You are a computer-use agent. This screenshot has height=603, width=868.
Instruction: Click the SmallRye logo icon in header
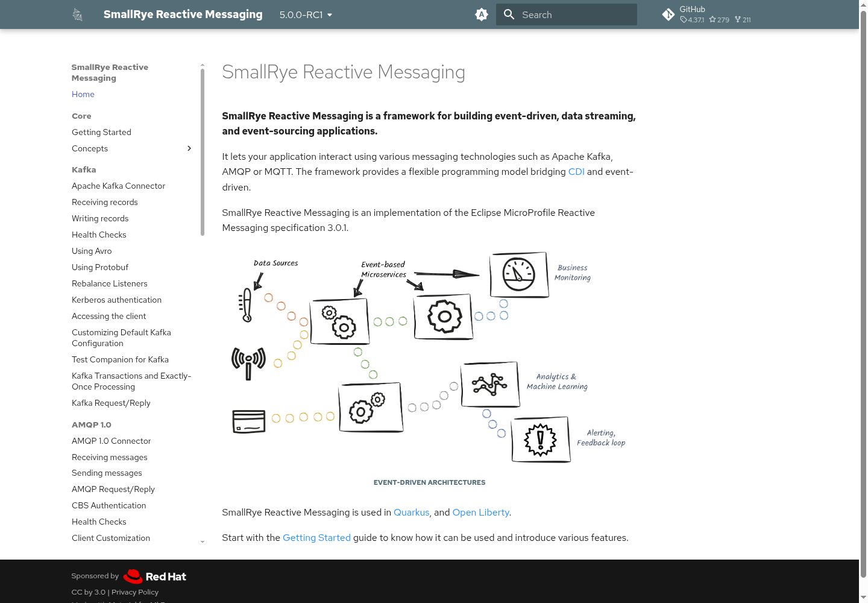[78, 14]
